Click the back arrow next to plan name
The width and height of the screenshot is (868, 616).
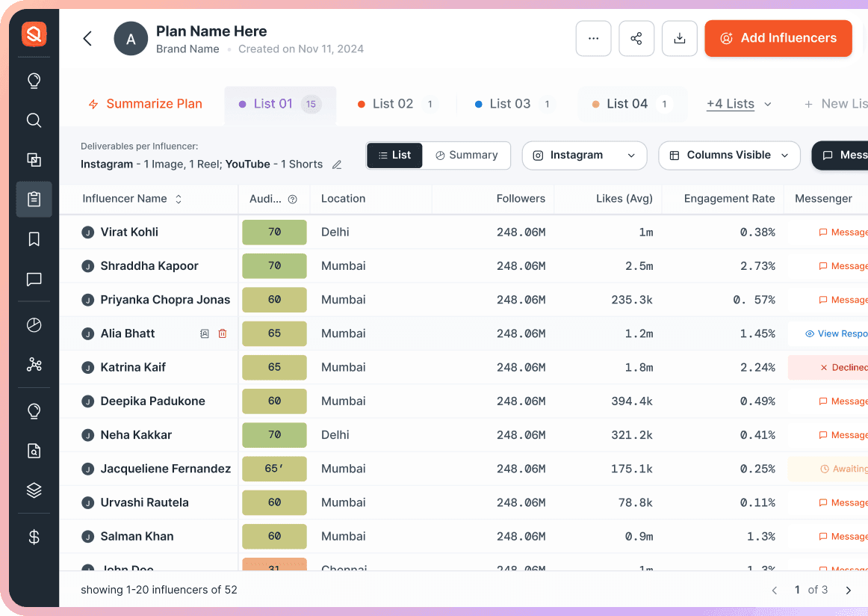coord(87,39)
